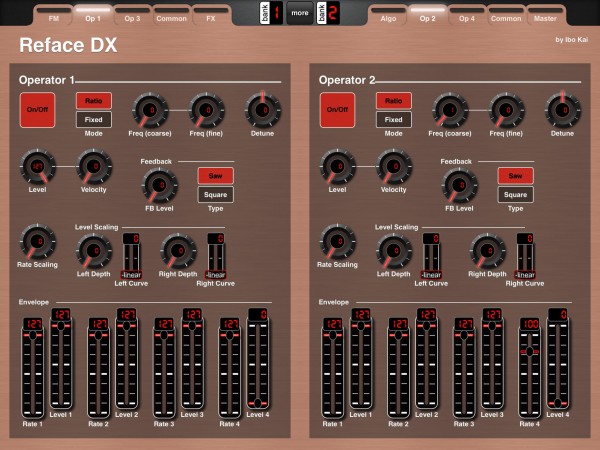Click Operator 1 Left Depth knob
This screenshot has height=450, width=600.
click(x=94, y=251)
